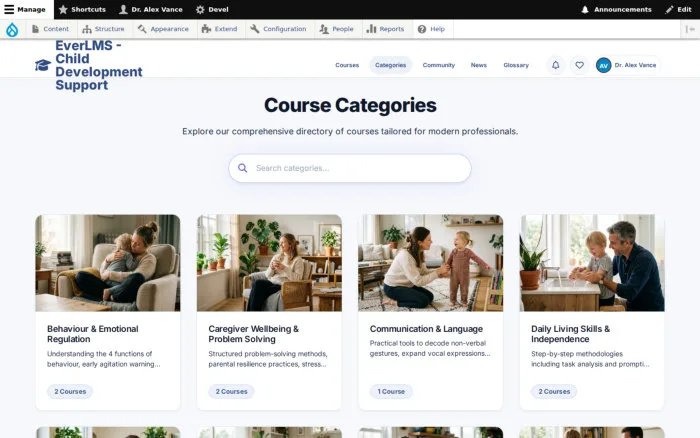
Task: Open the Configuration admin menu
Action: pyautogui.click(x=278, y=29)
